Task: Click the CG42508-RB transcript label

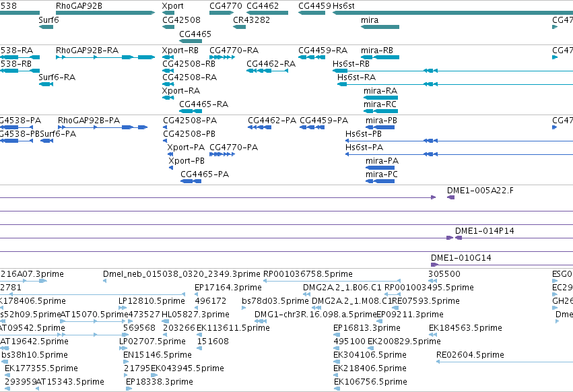Action: coord(189,63)
